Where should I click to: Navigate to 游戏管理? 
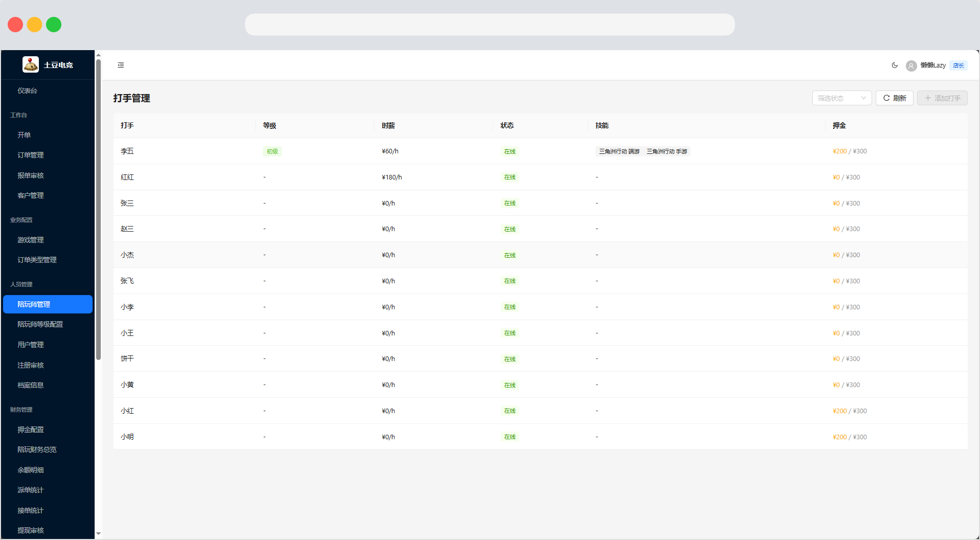click(48, 240)
